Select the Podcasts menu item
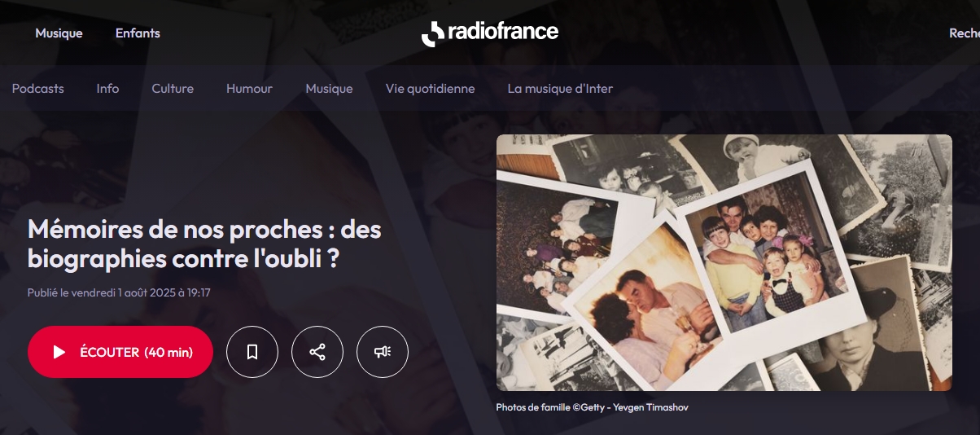The height and width of the screenshot is (435, 980). pyautogui.click(x=37, y=89)
